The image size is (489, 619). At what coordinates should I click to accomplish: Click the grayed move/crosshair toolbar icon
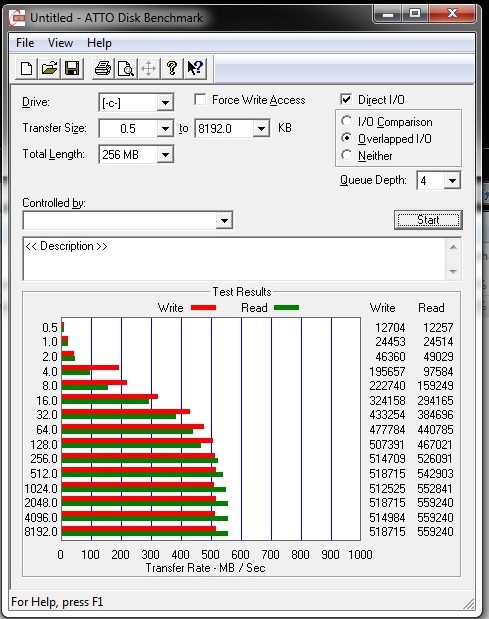148,68
